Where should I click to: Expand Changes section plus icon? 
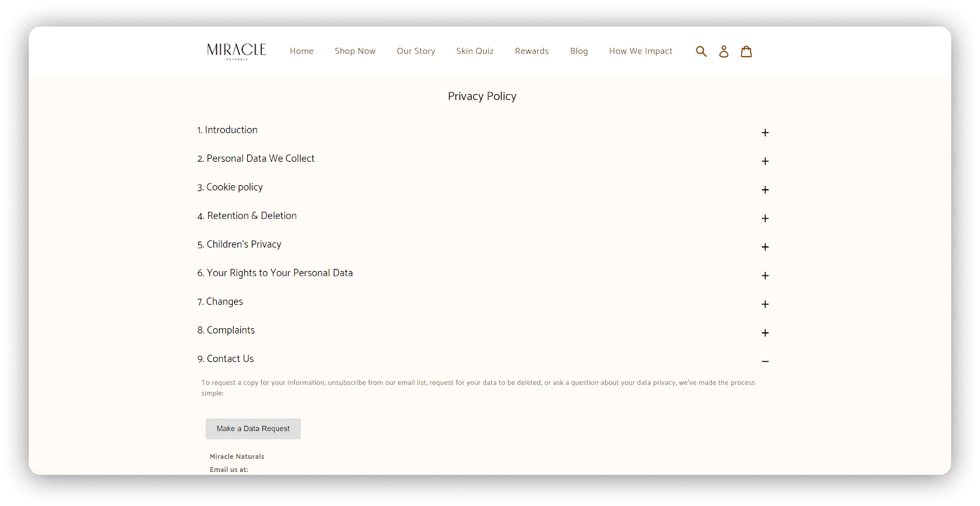click(x=765, y=304)
